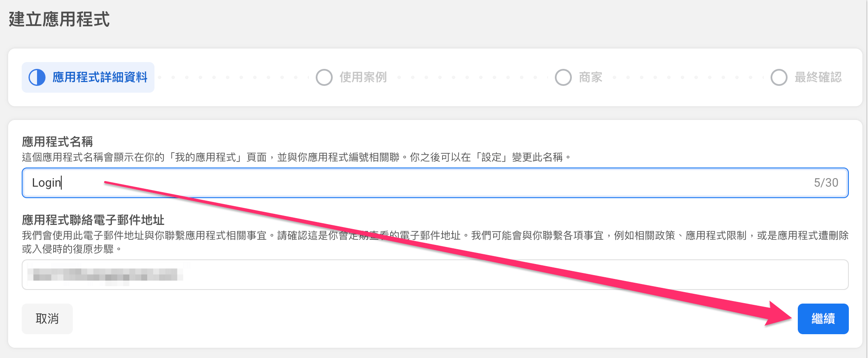Click the empty circle beside 使用案例

[x=324, y=77]
